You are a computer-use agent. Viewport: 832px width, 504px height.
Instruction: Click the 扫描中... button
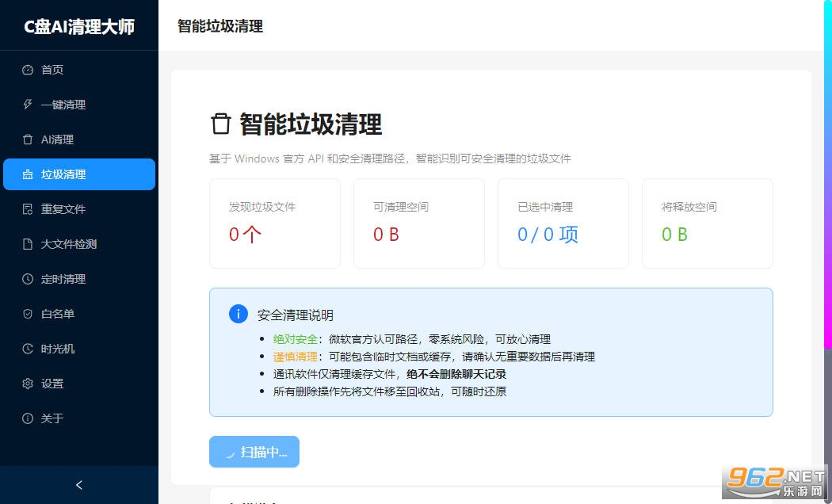click(254, 452)
